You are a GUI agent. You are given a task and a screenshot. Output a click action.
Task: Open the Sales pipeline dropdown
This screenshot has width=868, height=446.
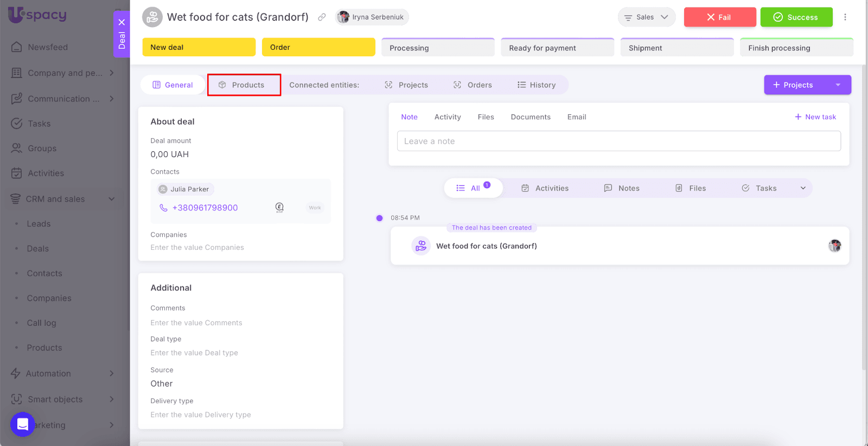click(646, 17)
